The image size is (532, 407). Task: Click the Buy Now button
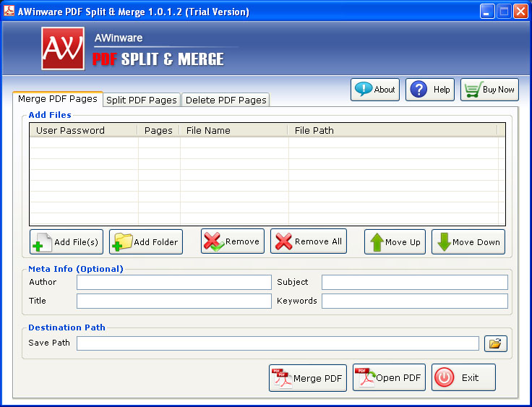coord(489,90)
